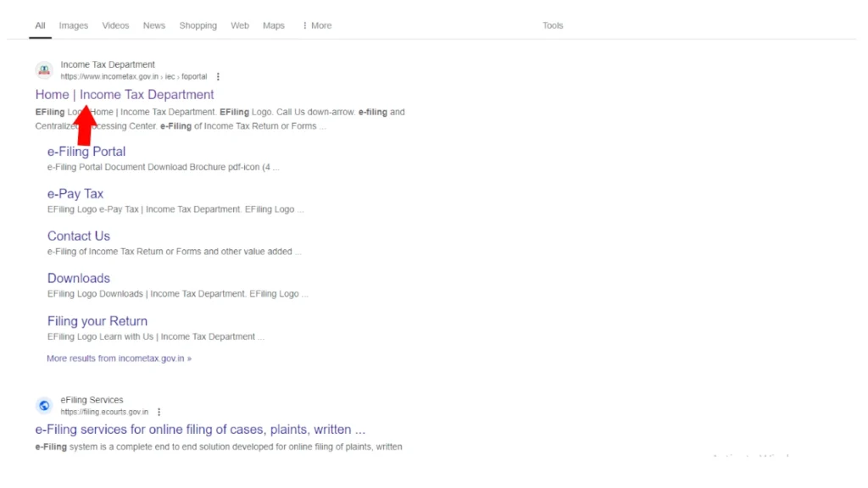Screen dimensions: 868x488
Task: Click the e-Pay Tax snippet description
Action: 175,209
